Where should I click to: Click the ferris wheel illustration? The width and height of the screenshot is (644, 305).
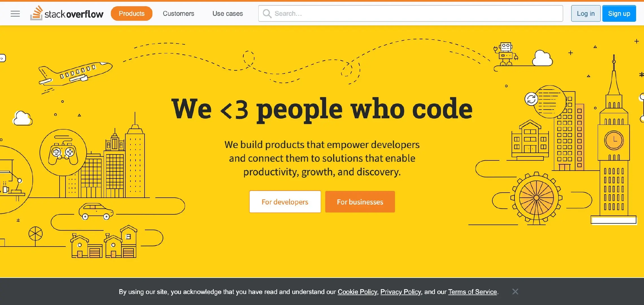click(x=536, y=198)
